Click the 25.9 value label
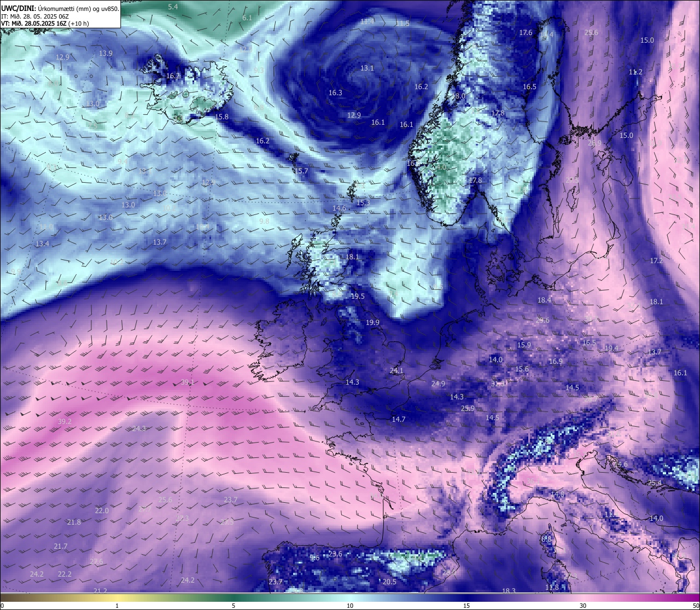 coord(468,408)
